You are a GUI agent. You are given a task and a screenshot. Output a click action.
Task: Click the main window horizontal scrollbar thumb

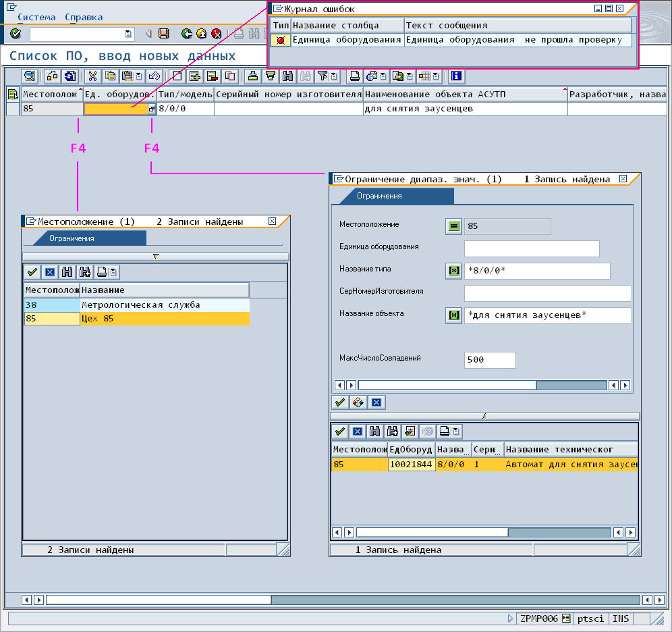click(x=455, y=600)
